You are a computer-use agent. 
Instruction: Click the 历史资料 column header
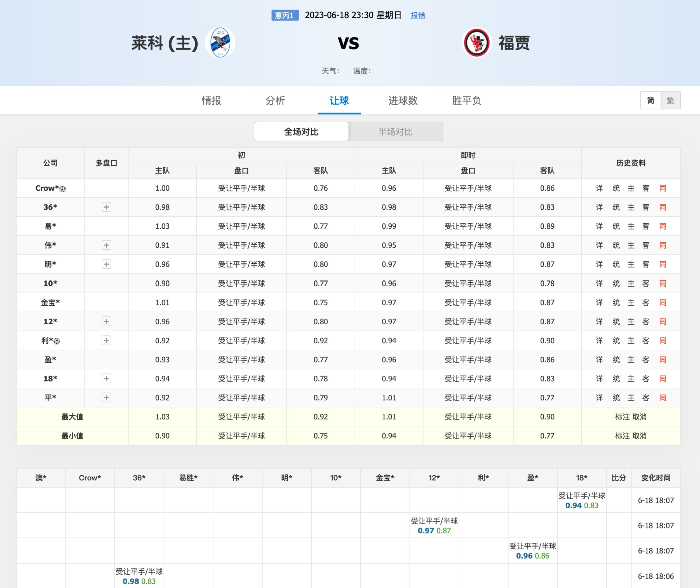pyautogui.click(x=631, y=163)
